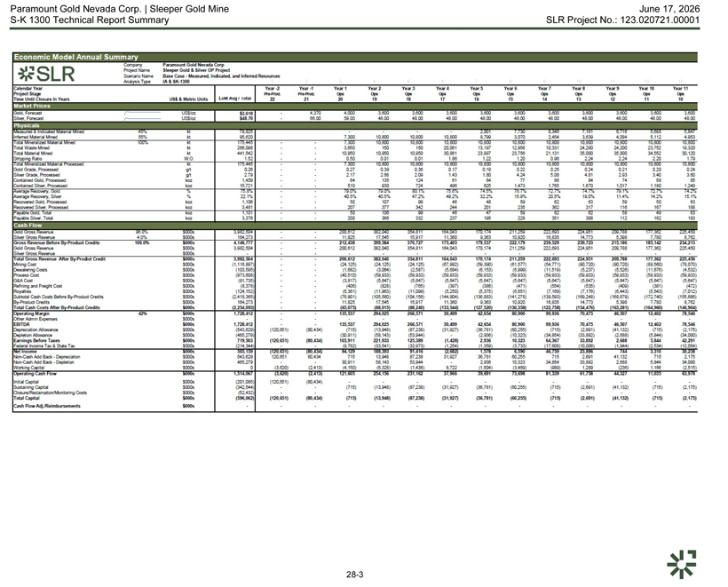Click 'Measured & Indicated Material Mined' row label
Screen dimensions: 728x587
tap(49, 132)
